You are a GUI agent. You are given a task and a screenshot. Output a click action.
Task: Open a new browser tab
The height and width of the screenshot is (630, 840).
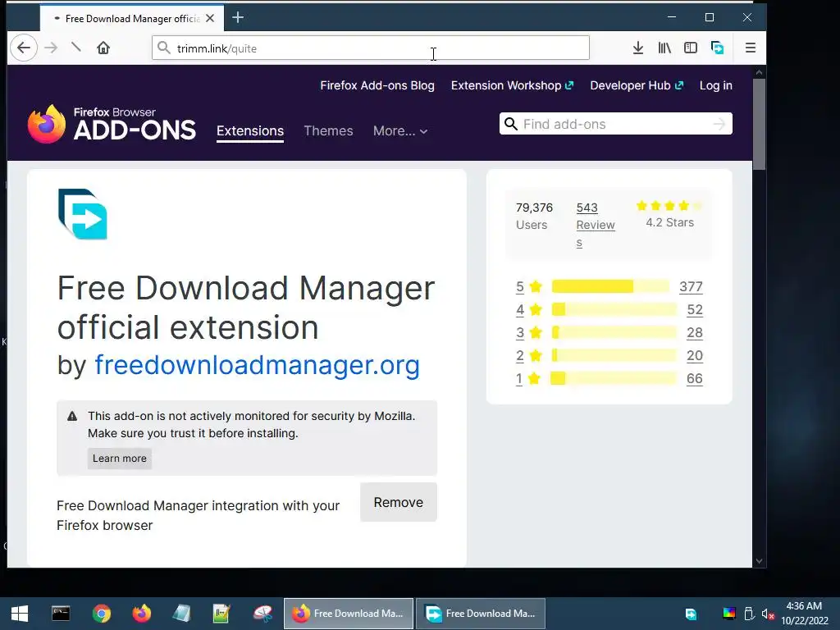coord(238,18)
